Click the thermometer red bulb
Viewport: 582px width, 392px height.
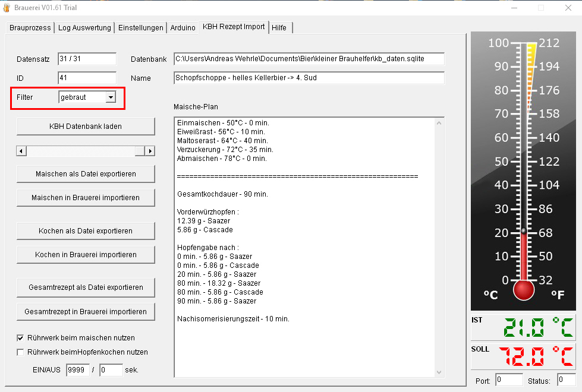coord(524,290)
